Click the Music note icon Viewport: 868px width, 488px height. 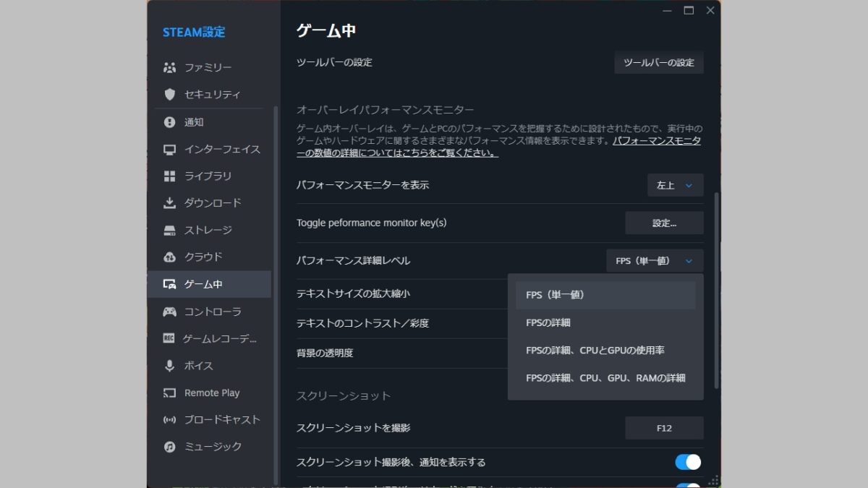tap(170, 447)
